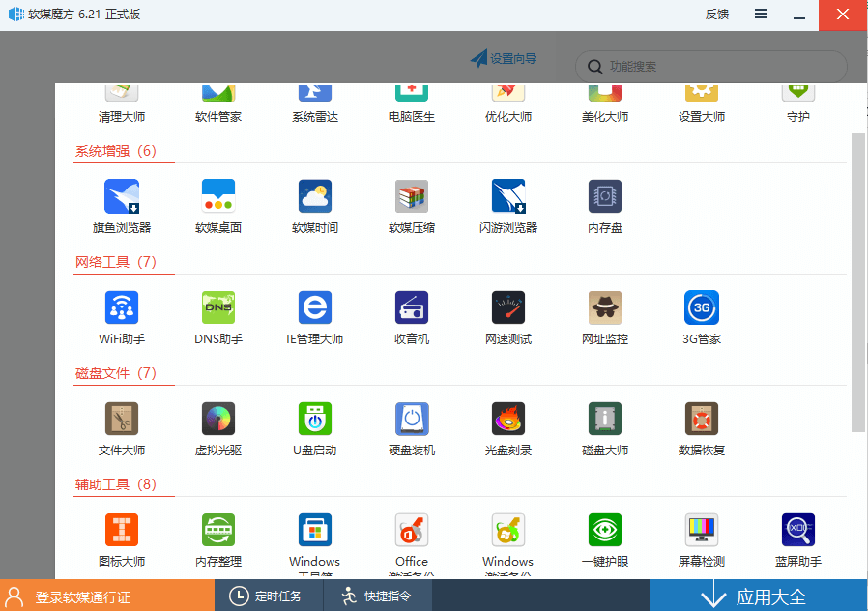Open 网址监控 icon
The image size is (868, 611).
(605, 307)
